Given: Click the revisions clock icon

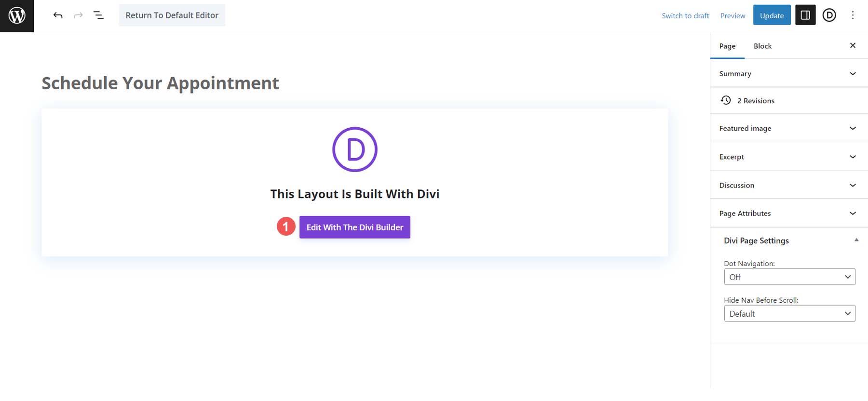Looking at the screenshot, I should (726, 100).
